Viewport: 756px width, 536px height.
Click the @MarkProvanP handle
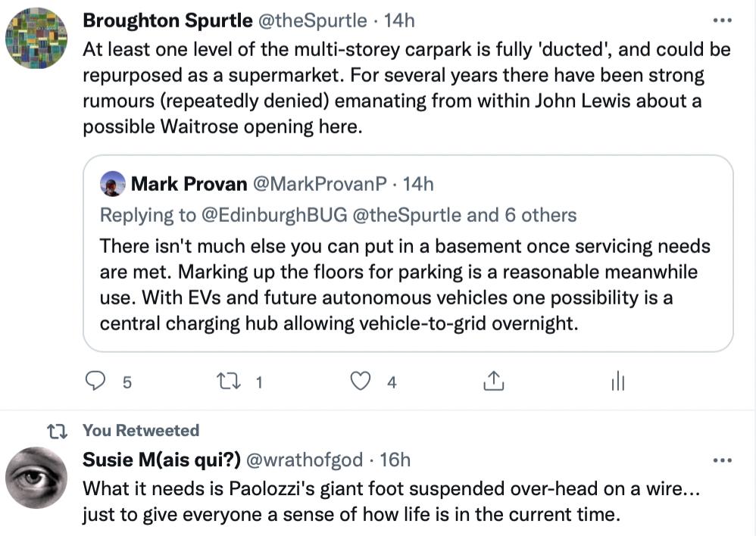[x=319, y=184]
